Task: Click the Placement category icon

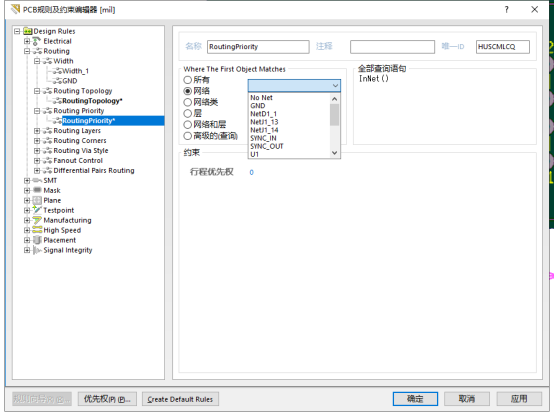Action: (37, 240)
